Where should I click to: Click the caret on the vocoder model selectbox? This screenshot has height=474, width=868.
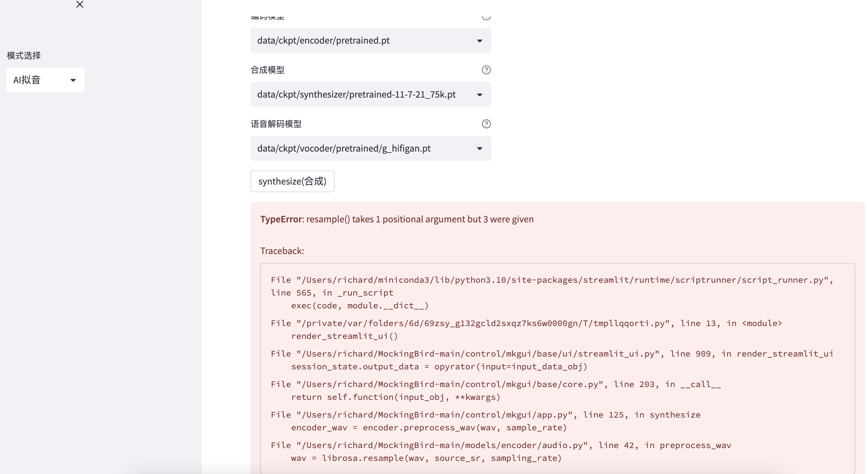(480, 148)
